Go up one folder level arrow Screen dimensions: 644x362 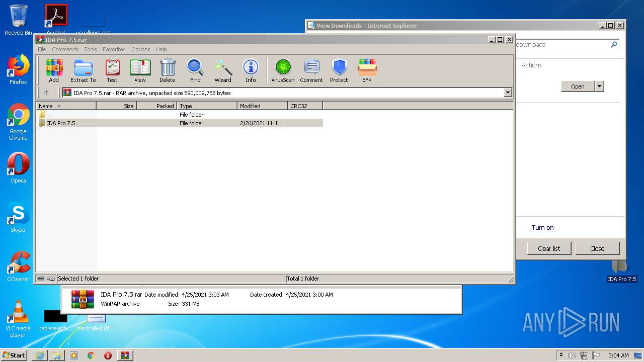(x=46, y=93)
